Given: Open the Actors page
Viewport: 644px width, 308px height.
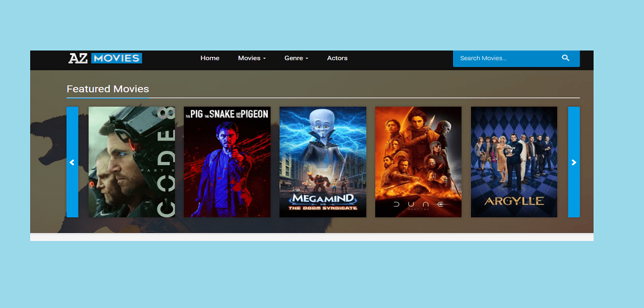Looking at the screenshot, I should pyautogui.click(x=337, y=58).
